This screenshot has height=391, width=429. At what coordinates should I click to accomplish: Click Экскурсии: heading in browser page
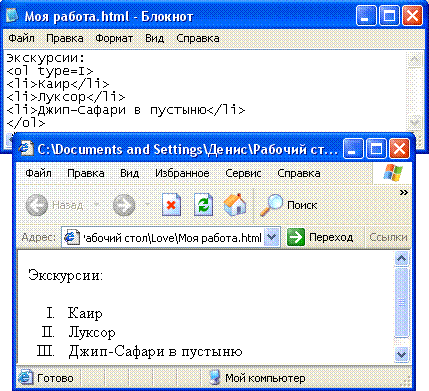pos(66,275)
